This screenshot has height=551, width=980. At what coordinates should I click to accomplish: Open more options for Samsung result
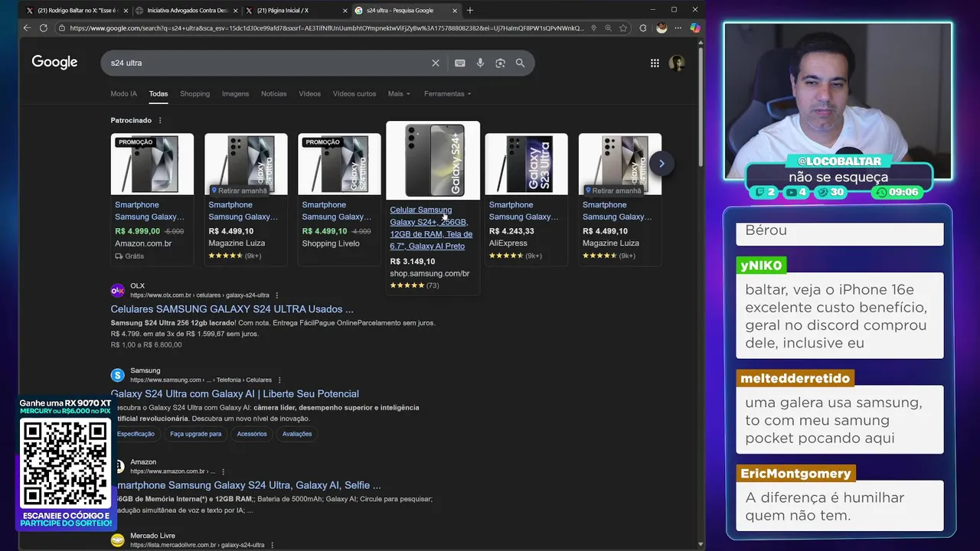pos(279,380)
